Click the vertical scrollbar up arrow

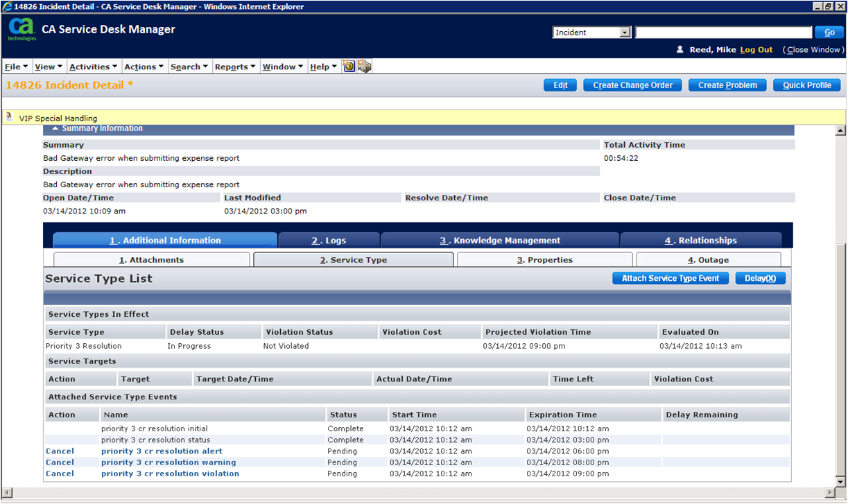click(x=841, y=130)
